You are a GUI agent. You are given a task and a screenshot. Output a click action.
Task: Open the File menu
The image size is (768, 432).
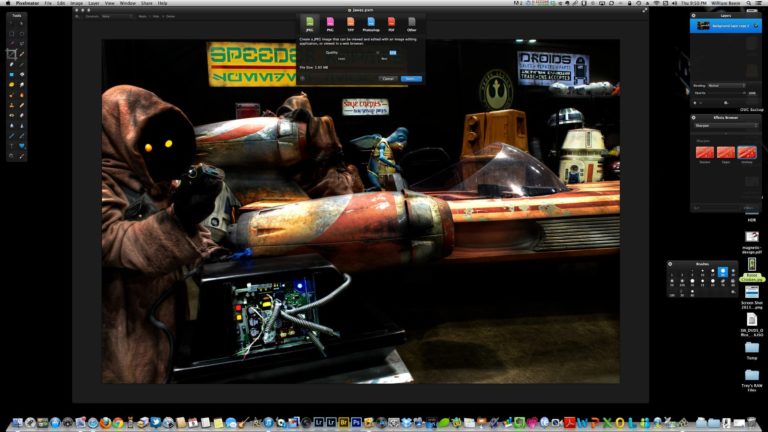pos(48,3)
